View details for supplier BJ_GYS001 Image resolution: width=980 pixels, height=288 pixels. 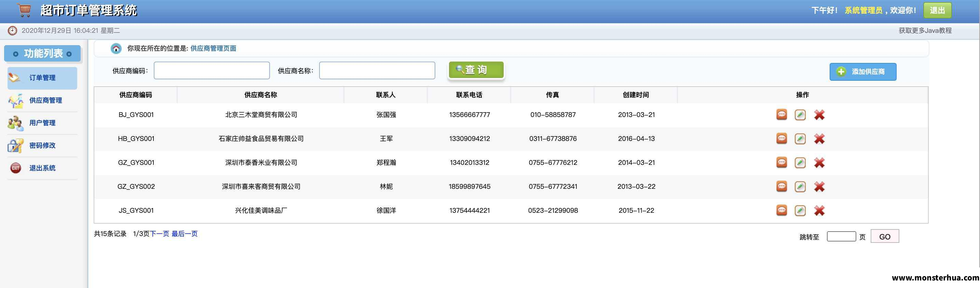click(x=781, y=114)
